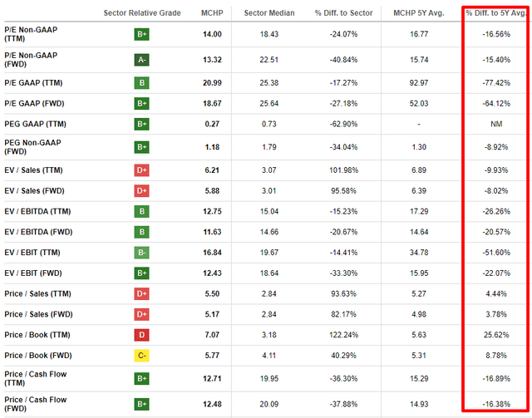
Task: Click the B+ grade badge for P/E Non-GAAP (TTM)
Action: (142, 34)
